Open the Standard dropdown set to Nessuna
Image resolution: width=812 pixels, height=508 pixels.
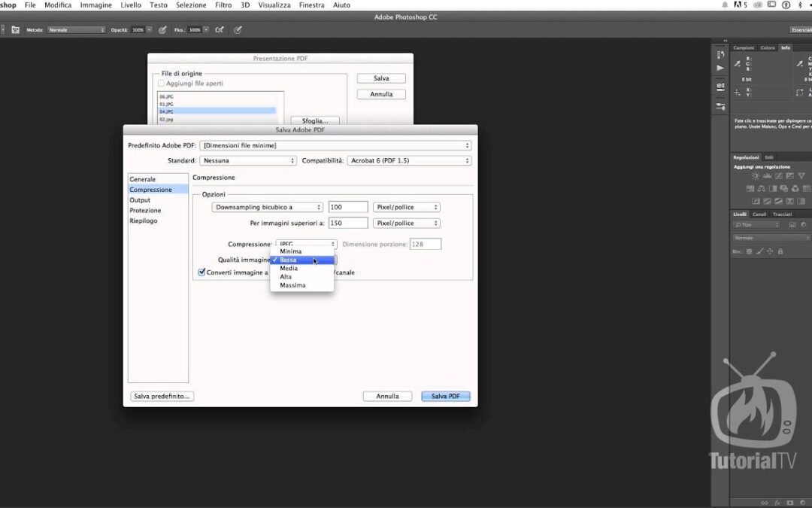248,161
